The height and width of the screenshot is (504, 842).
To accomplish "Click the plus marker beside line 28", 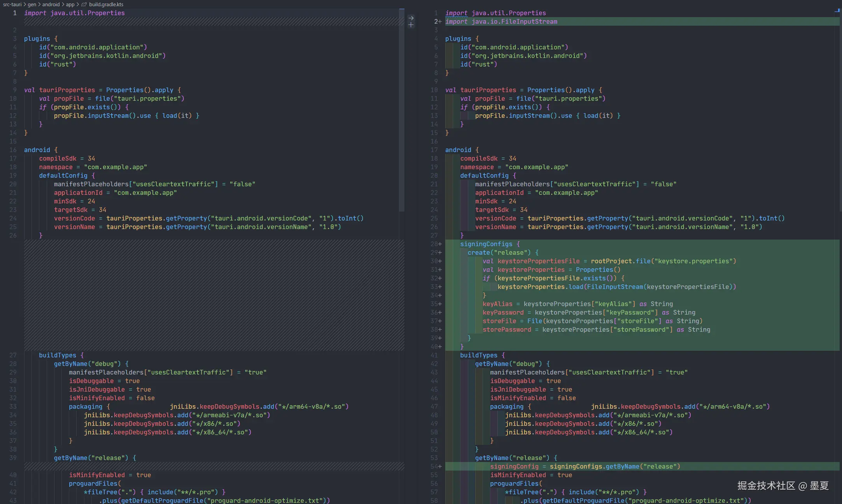I will (x=440, y=244).
